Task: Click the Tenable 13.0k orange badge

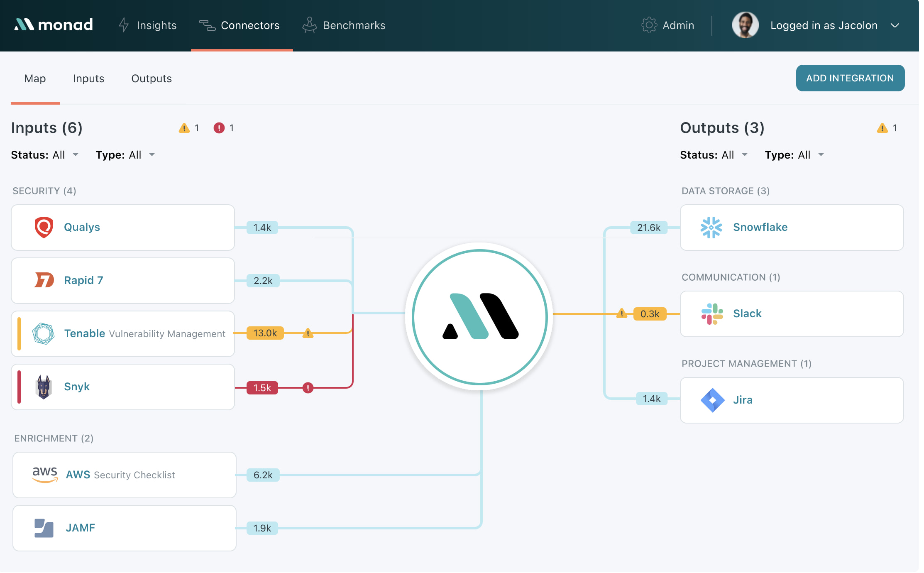Action: (x=265, y=333)
